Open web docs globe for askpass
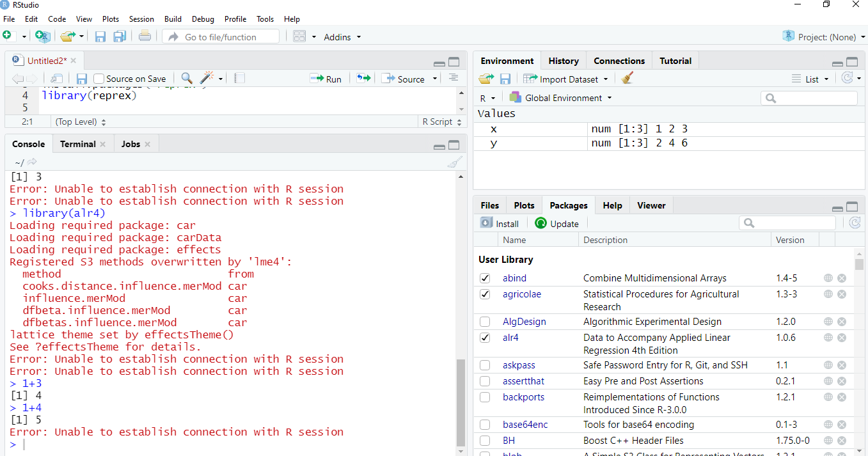 (828, 365)
